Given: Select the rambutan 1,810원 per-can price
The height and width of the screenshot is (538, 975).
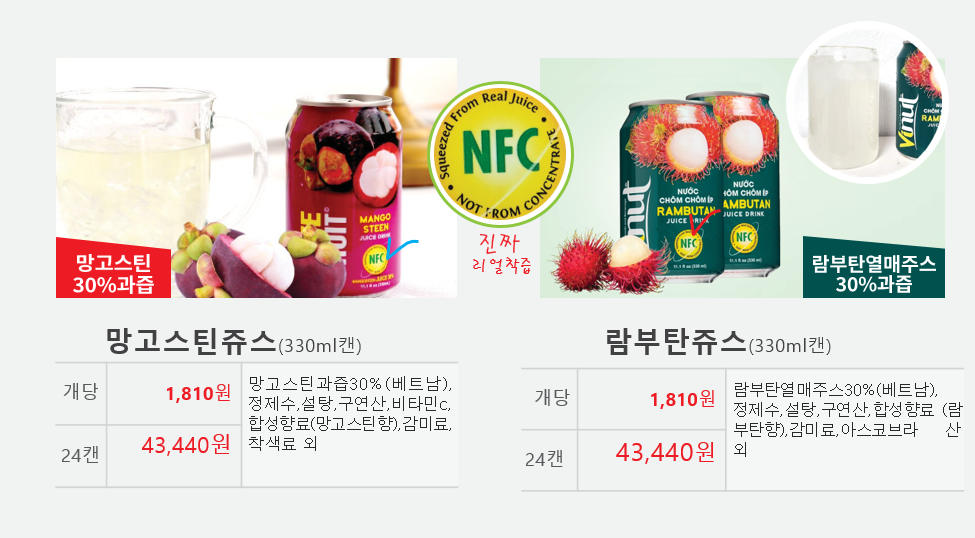Looking at the screenshot, I should click(682, 399).
